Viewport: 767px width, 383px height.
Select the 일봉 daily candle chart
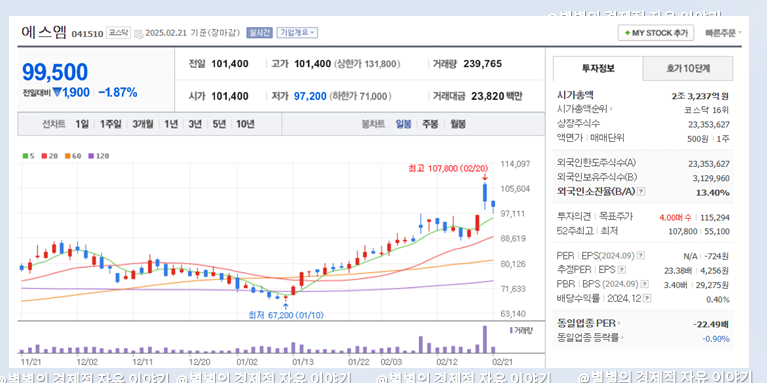click(404, 124)
